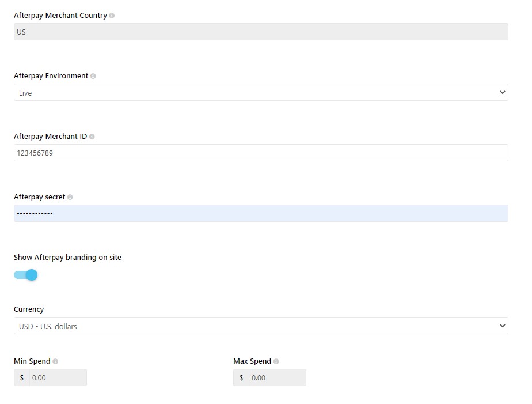Click the Afterpay Merchant ID label

click(x=51, y=137)
